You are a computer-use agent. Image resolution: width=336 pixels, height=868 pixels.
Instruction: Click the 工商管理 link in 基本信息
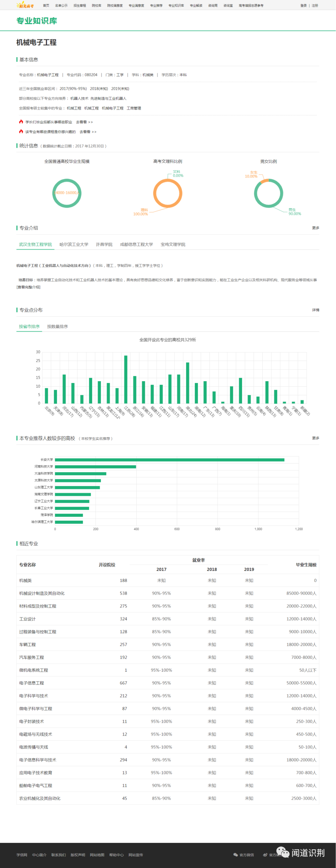pos(134,108)
